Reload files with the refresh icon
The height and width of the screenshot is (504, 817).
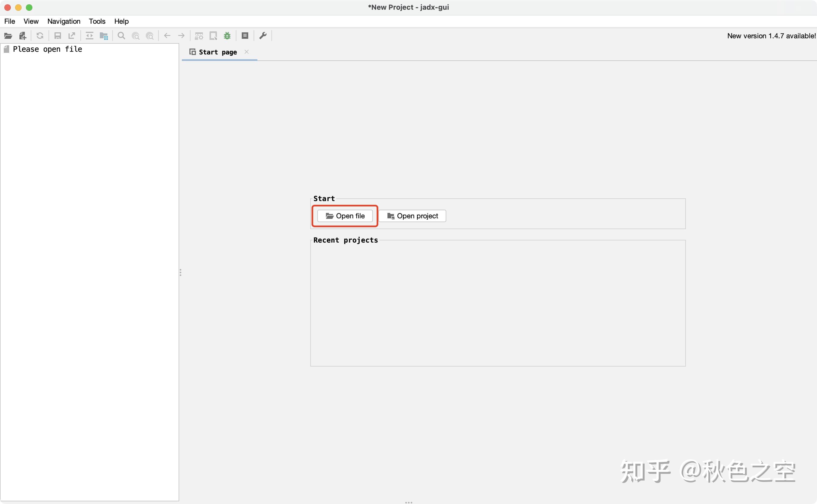tap(40, 36)
